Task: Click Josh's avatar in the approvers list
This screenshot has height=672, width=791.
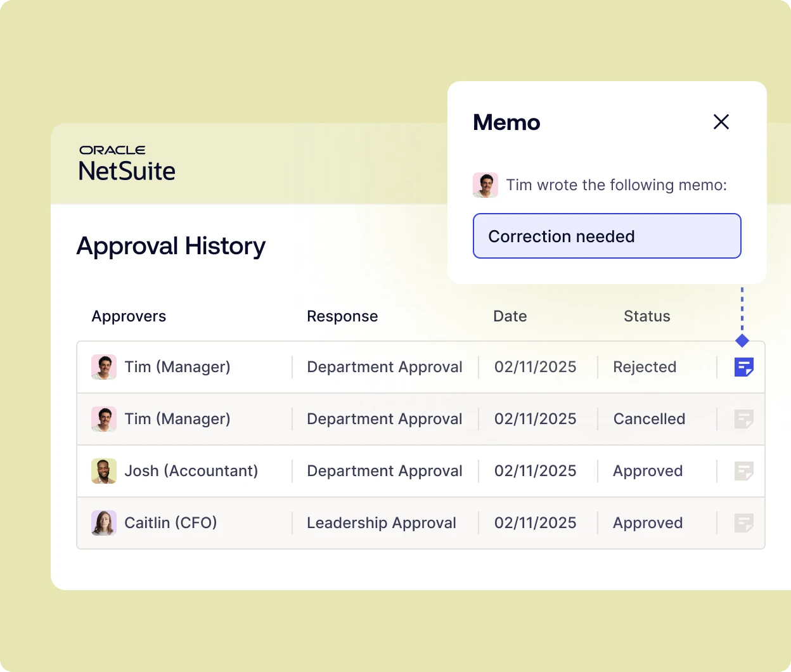Action: (104, 471)
